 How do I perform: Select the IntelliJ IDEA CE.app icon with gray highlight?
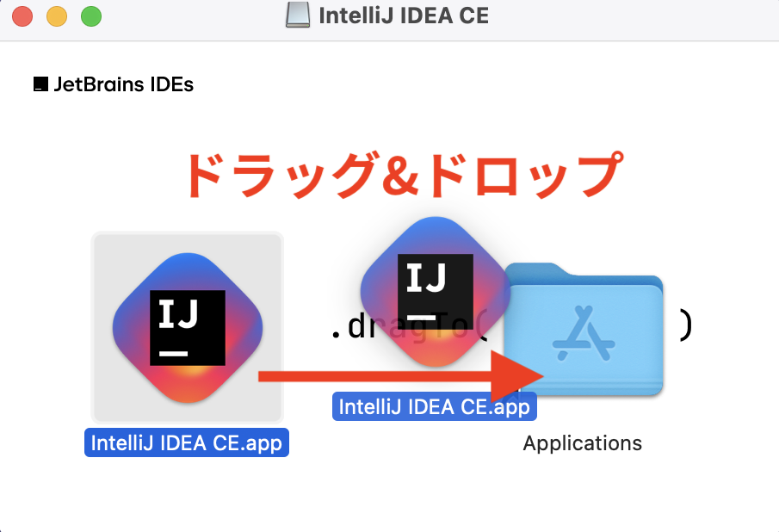pos(188,328)
